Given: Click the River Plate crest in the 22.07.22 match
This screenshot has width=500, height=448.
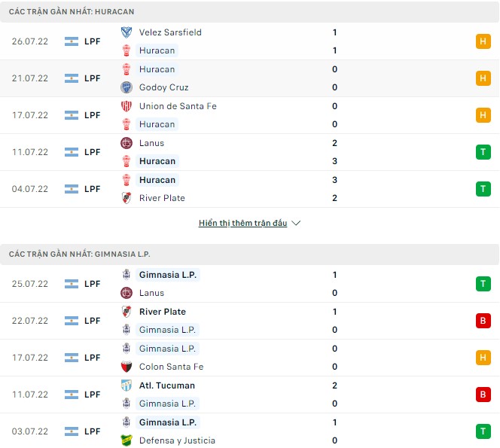Looking at the screenshot, I should tap(127, 312).
